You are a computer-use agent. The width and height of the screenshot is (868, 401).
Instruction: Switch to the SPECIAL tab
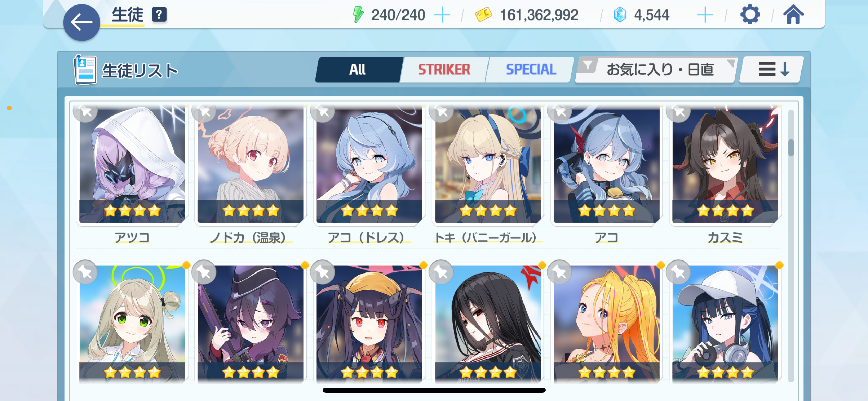[x=531, y=70]
